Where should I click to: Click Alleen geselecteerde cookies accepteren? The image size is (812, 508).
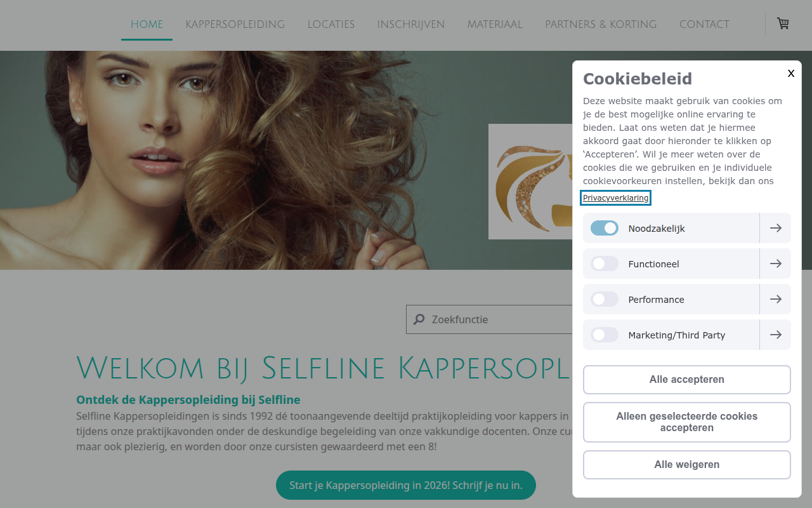(687, 422)
